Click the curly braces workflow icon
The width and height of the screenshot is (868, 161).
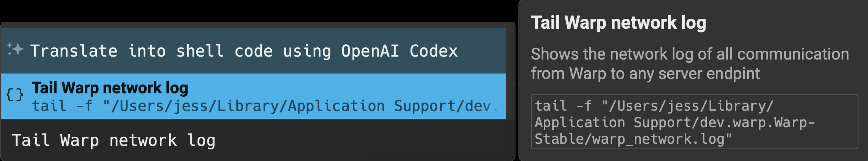[15, 95]
